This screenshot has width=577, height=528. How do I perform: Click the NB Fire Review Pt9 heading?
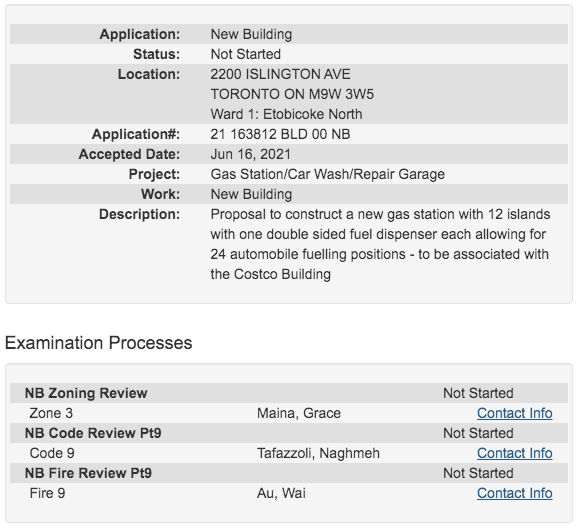tap(88, 473)
